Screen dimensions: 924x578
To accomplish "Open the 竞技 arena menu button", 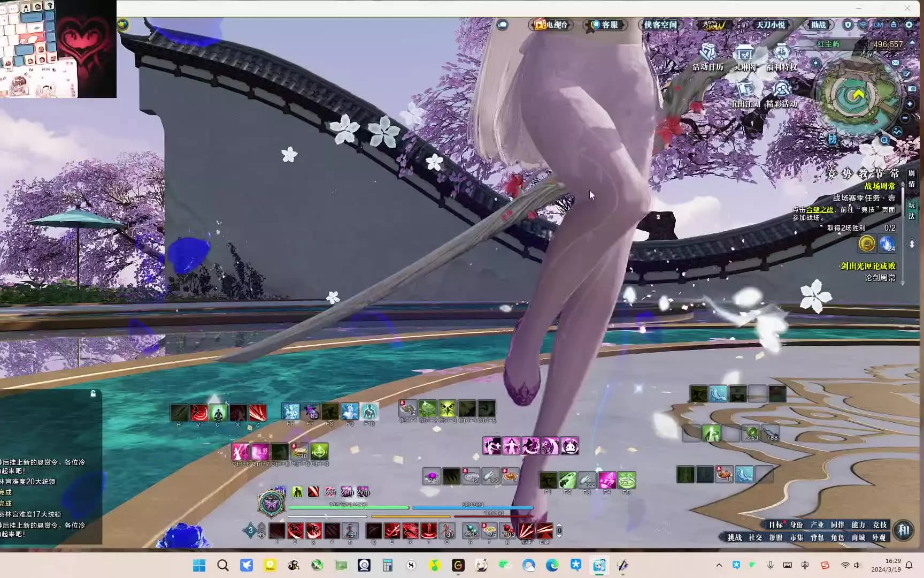I will (880, 525).
